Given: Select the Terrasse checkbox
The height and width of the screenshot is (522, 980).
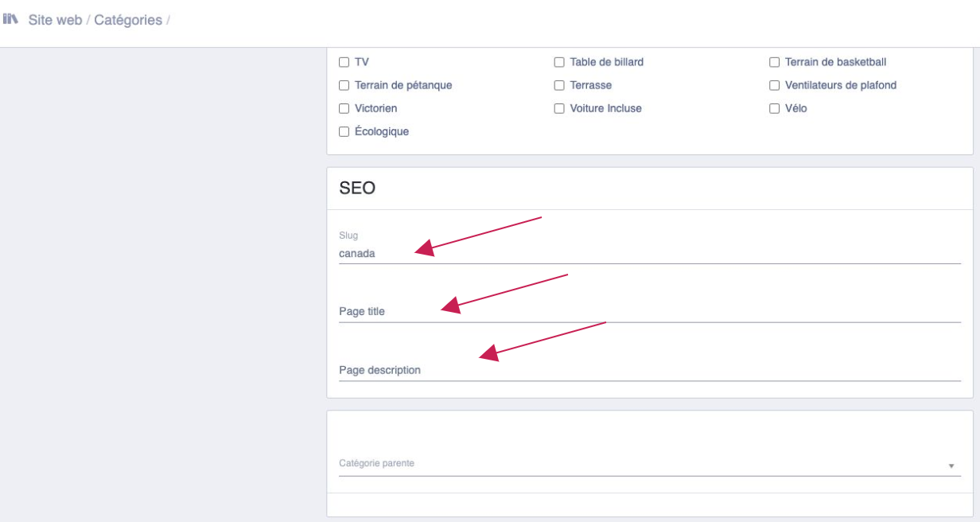Looking at the screenshot, I should [x=559, y=85].
